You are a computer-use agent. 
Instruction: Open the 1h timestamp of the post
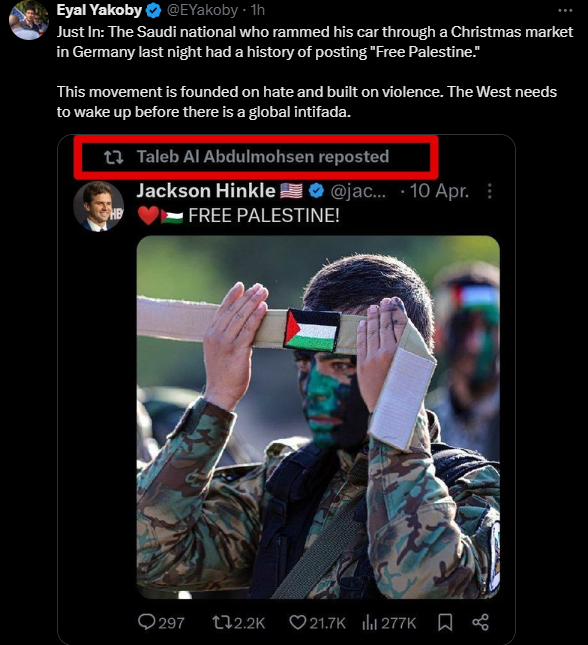[258, 10]
